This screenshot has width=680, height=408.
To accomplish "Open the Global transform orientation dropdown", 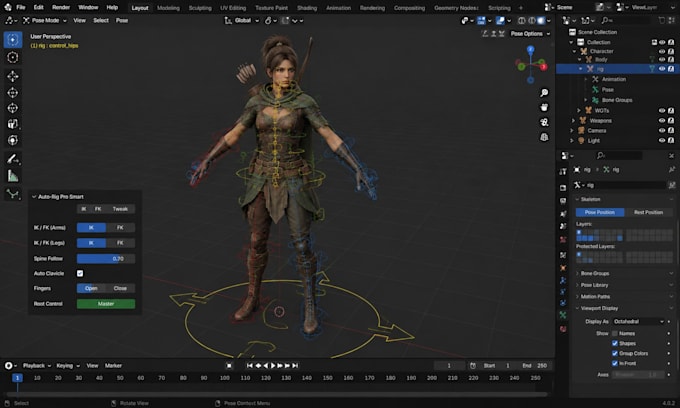I will coord(242,20).
